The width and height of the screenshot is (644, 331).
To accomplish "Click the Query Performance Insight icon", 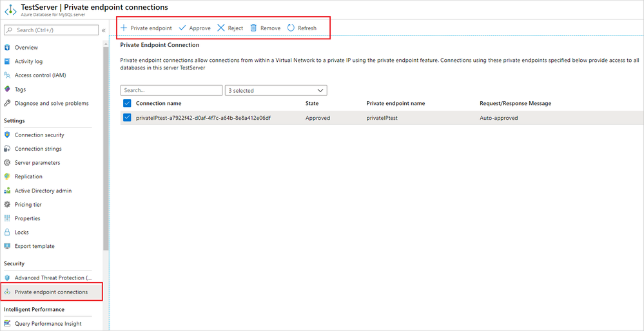I will coord(7,324).
